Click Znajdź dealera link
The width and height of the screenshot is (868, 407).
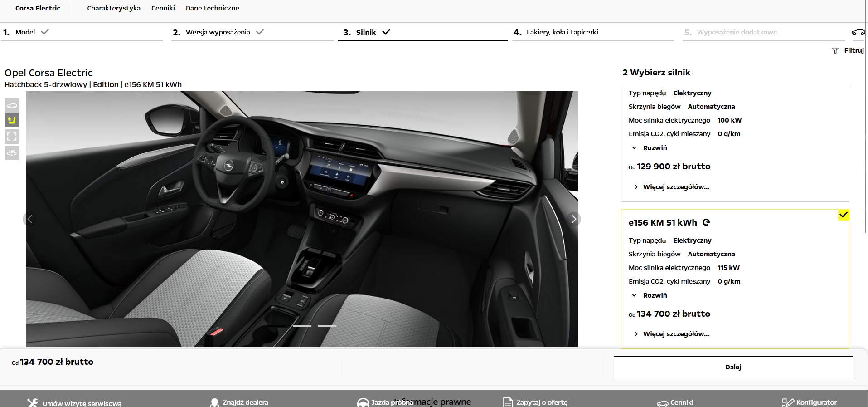pos(246,402)
